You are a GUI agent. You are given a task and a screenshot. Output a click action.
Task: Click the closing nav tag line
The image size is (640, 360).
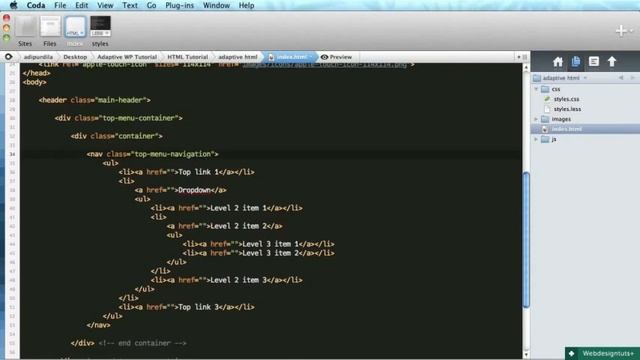(x=98, y=325)
